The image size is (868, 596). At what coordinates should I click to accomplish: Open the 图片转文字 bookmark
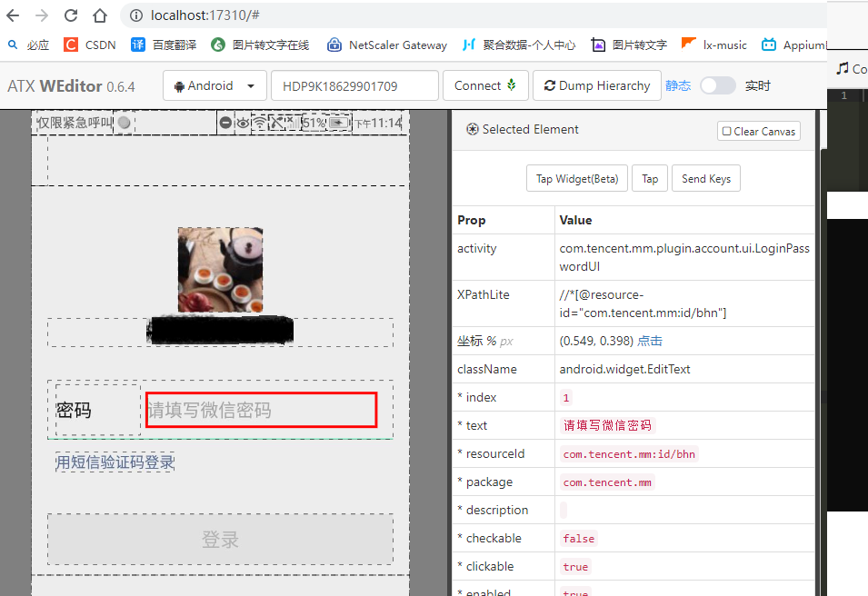[x=629, y=45]
